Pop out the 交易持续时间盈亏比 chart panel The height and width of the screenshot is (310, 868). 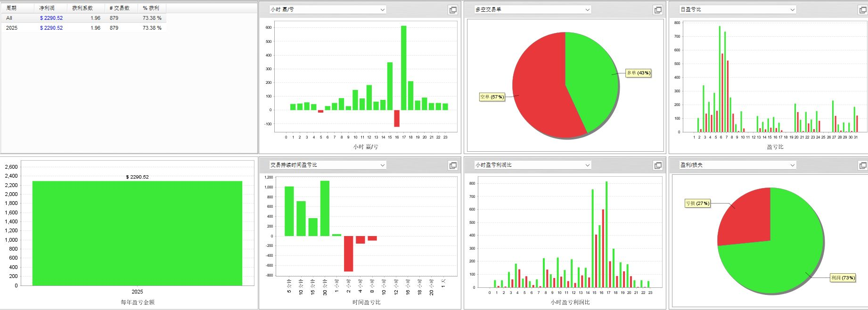tap(453, 165)
